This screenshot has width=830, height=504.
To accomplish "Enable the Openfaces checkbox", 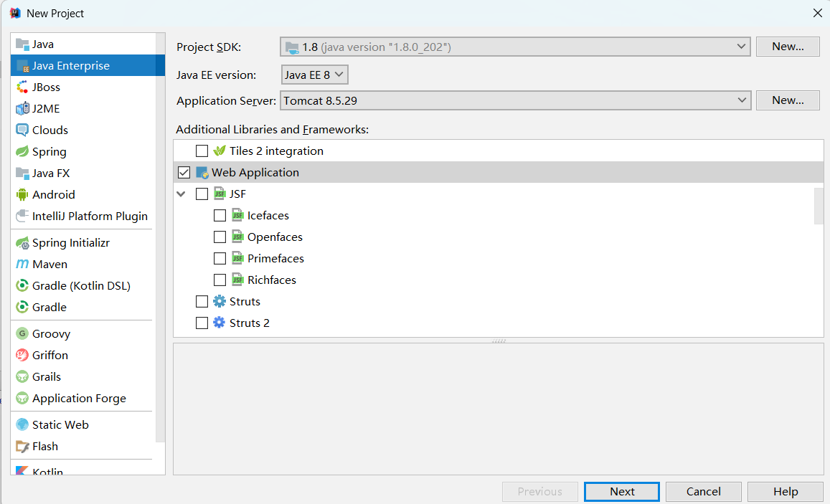I will [x=220, y=237].
